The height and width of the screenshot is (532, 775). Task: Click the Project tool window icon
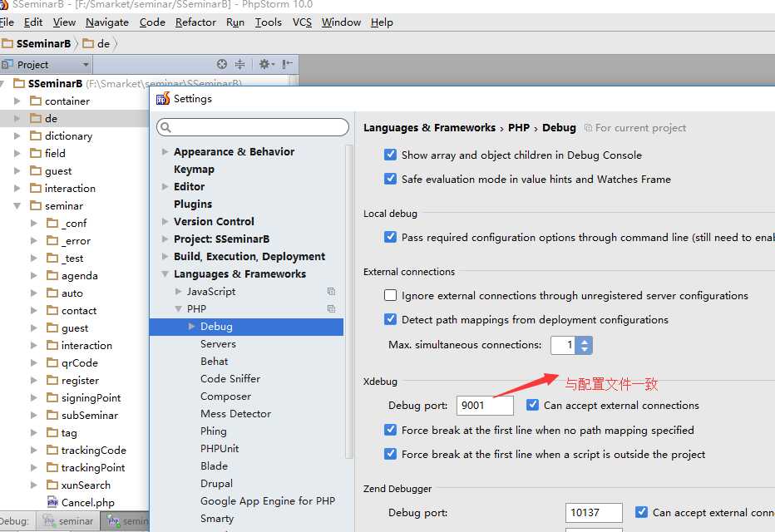coord(7,64)
